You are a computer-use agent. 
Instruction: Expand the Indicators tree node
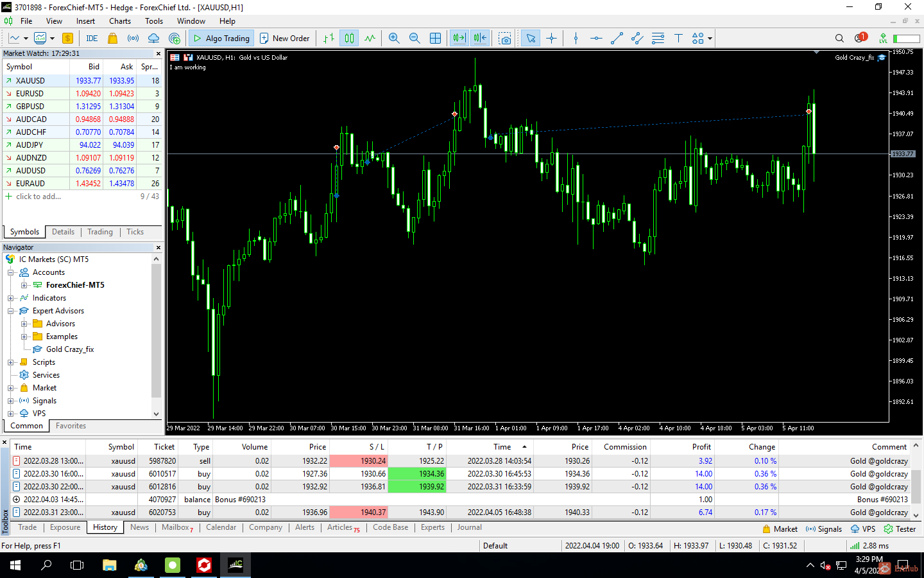pos(11,298)
